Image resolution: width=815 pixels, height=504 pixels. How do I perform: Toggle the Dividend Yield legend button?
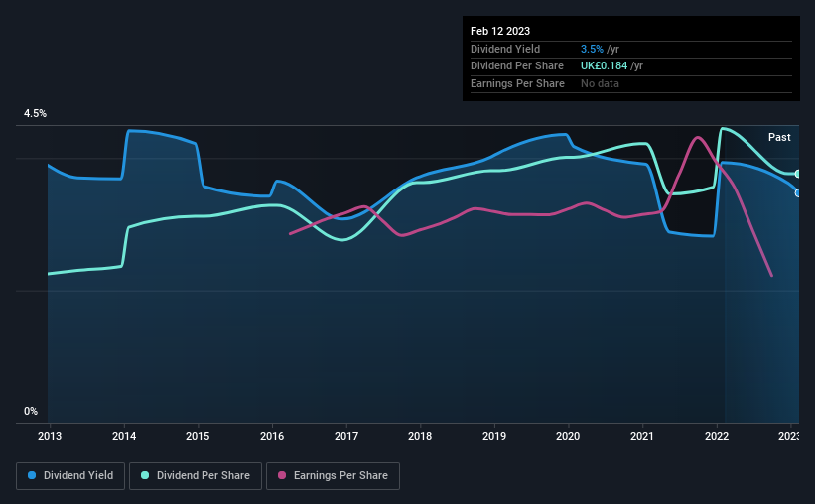(x=70, y=476)
